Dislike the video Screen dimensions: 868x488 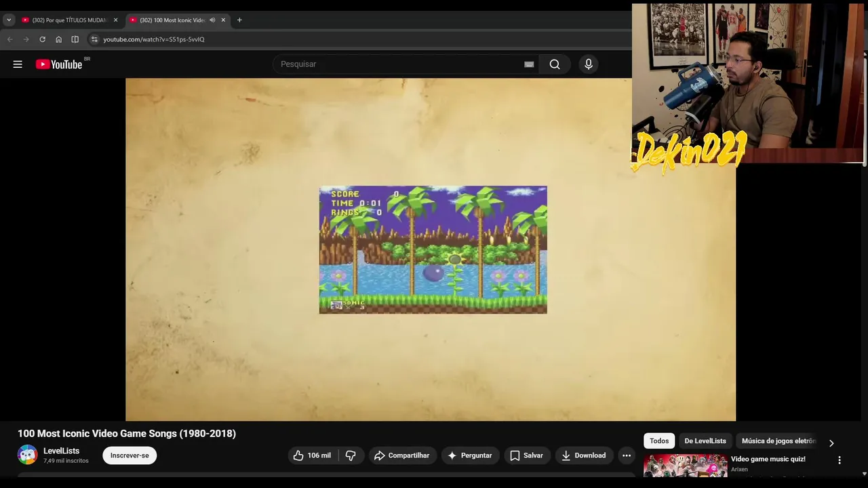[351, 455]
